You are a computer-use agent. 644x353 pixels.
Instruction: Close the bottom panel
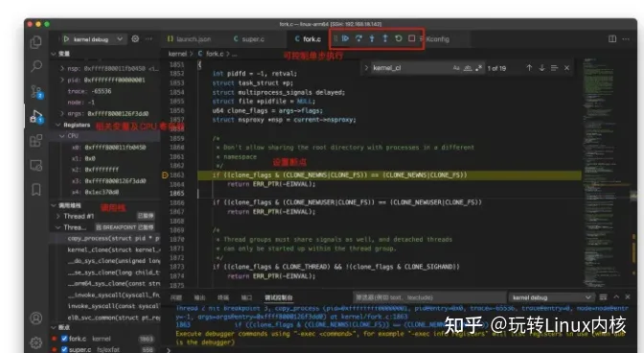628,296
